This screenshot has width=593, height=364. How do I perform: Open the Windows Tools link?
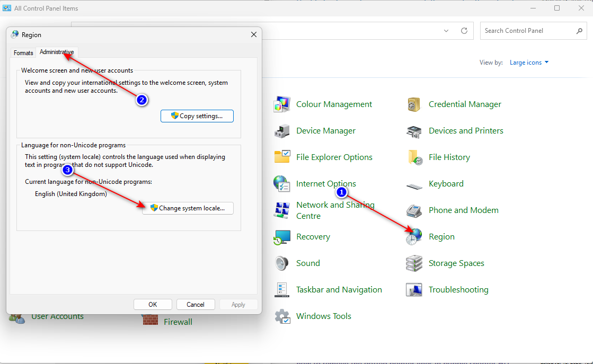tap(324, 316)
